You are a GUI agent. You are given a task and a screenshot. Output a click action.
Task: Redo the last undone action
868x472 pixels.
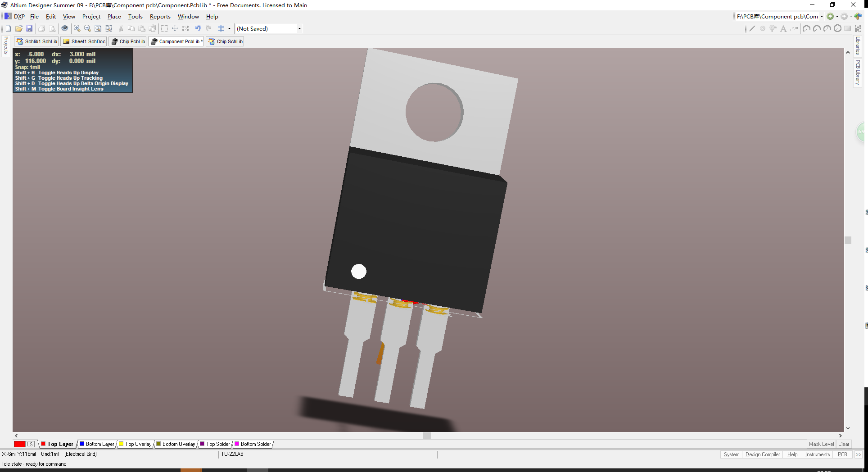tap(208, 28)
